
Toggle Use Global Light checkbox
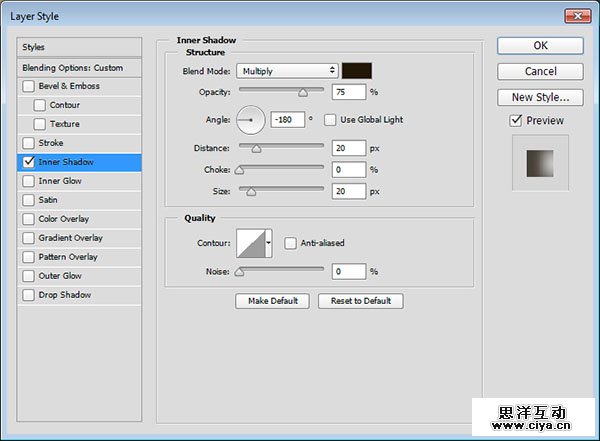click(x=331, y=120)
